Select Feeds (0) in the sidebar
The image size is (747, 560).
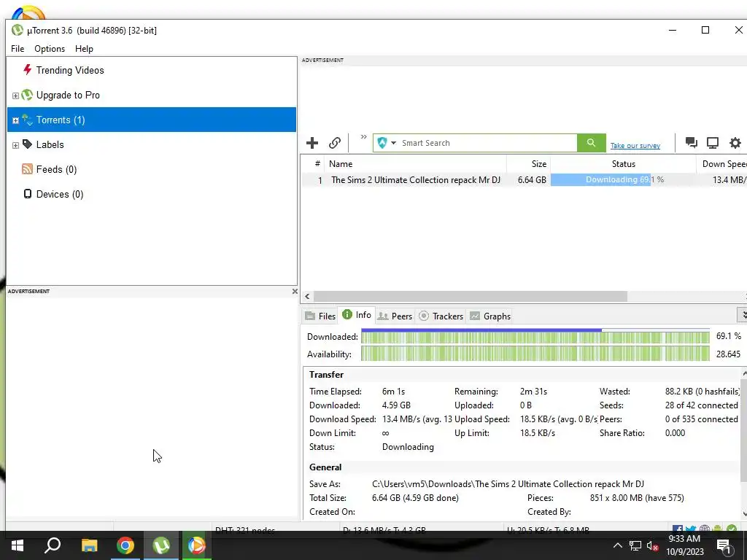56,169
